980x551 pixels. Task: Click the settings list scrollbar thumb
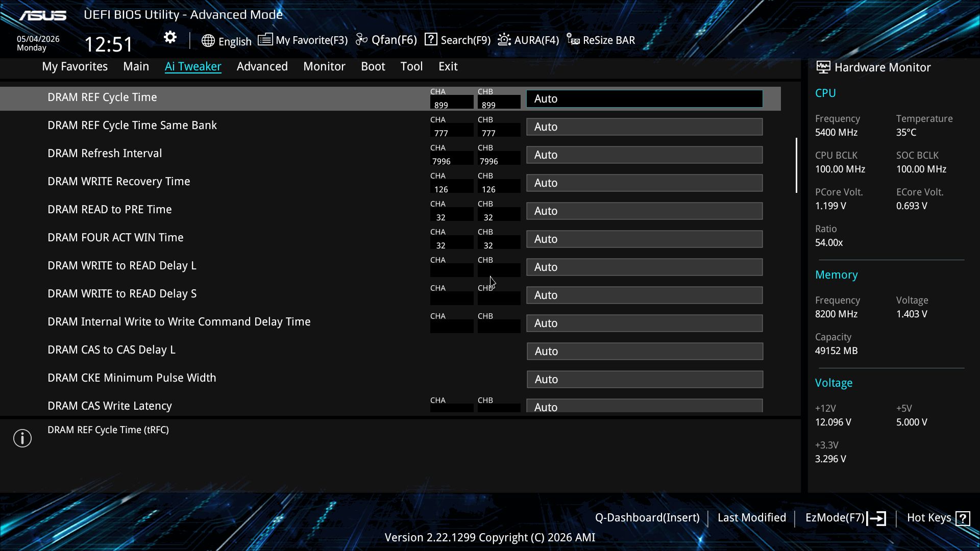(796, 165)
